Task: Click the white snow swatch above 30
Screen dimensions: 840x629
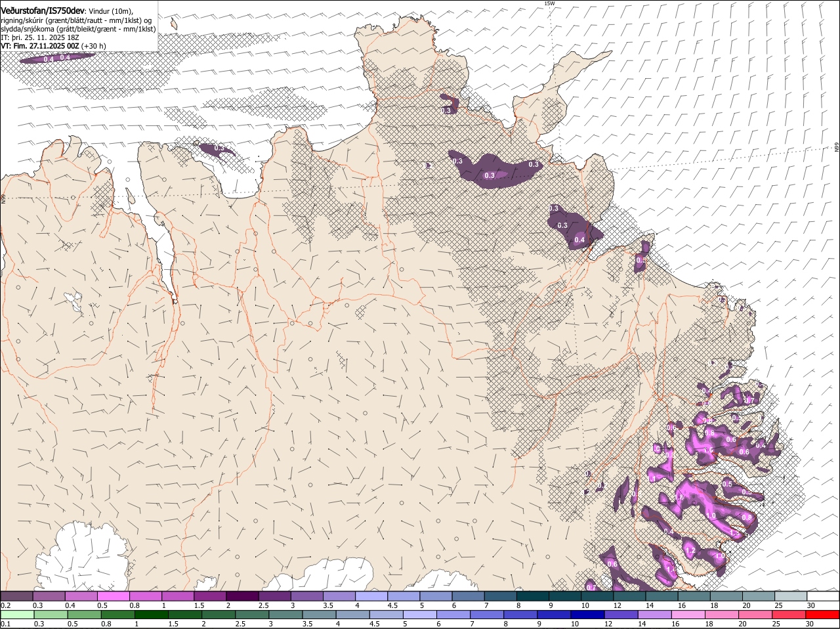Action: pyautogui.click(x=823, y=596)
